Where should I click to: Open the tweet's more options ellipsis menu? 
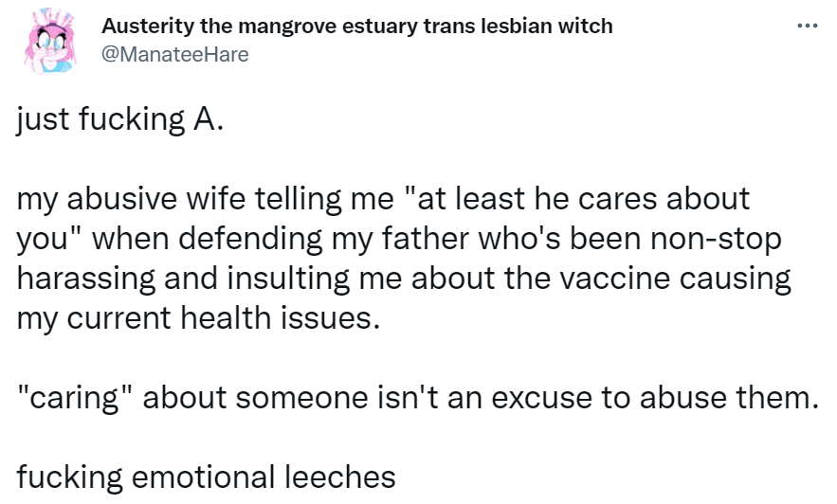(x=807, y=26)
